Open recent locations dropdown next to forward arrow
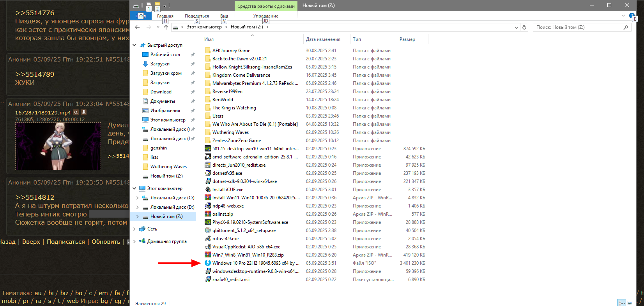The width and height of the screenshot is (644, 306). 157,27
